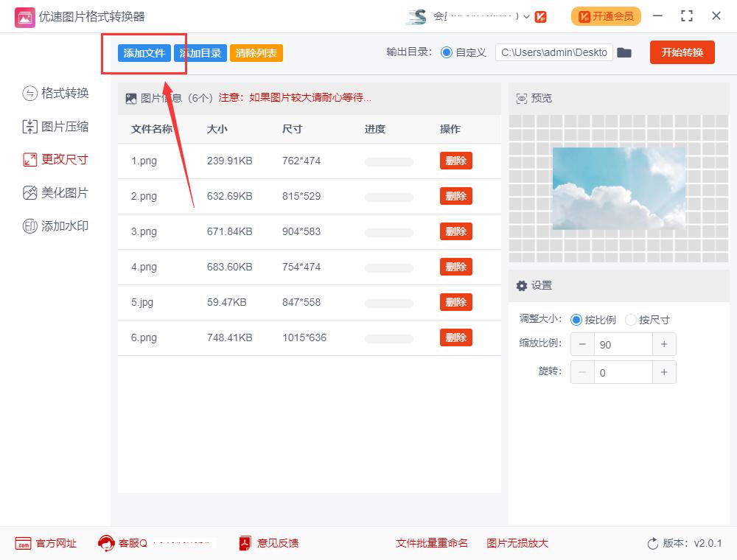Enable 按比例 resize mode
The width and height of the screenshot is (737, 560).
coord(576,319)
